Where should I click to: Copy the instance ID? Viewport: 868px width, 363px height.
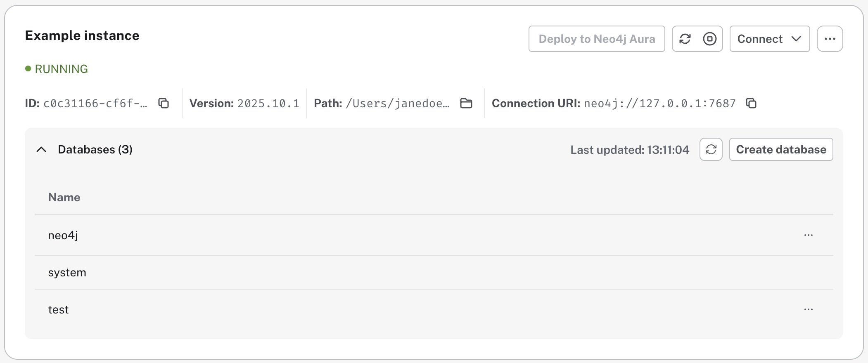click(x=164, y=103)
